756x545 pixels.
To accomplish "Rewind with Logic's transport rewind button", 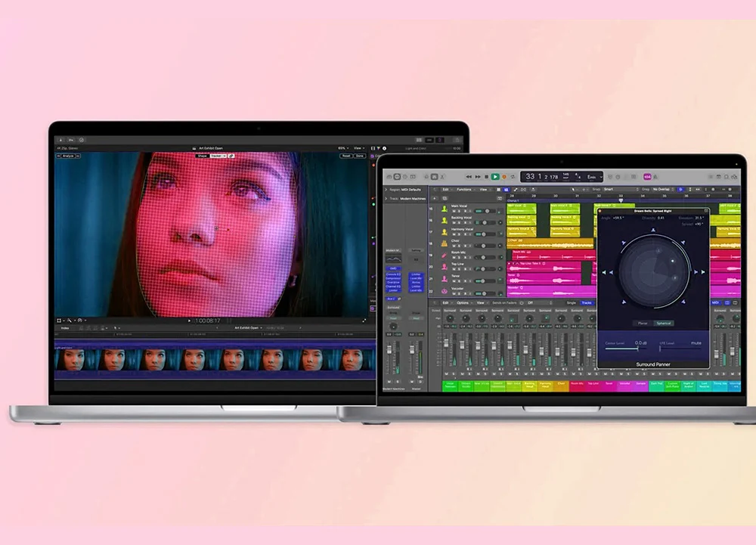I will tap(469, 177).
